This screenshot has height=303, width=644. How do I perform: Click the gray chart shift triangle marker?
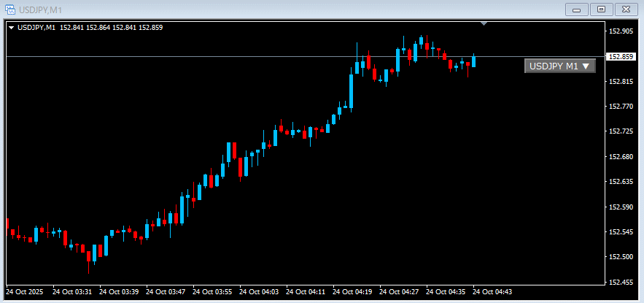click(x=484, y=24)
